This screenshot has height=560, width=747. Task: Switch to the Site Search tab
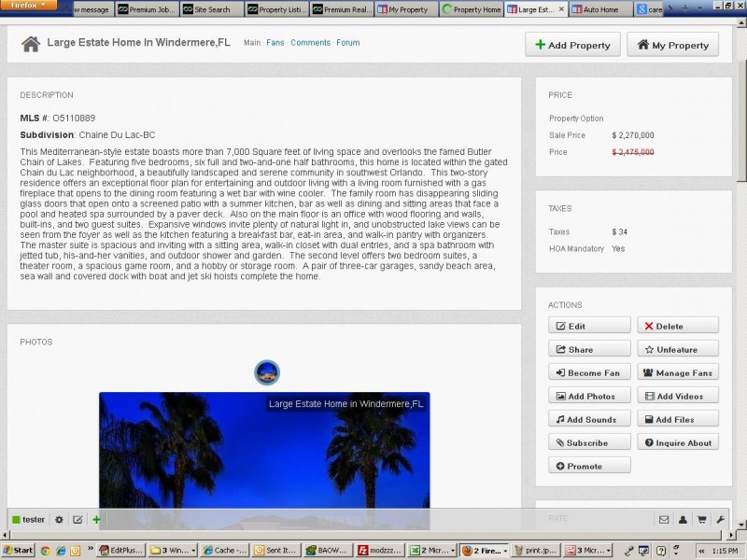coord(212,9)
